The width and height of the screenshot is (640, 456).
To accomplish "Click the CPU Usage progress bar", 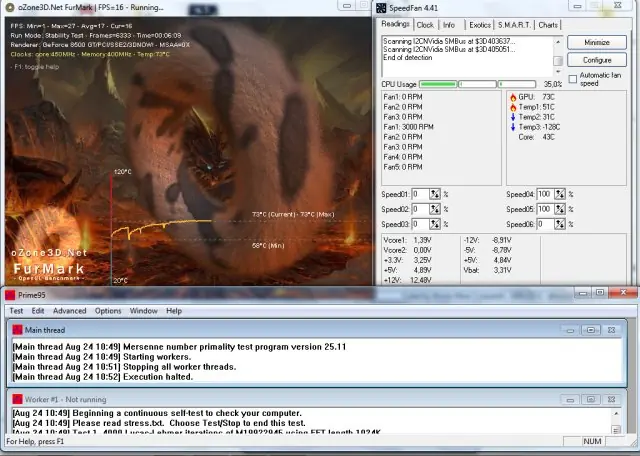I will click(x=478, y=84).
